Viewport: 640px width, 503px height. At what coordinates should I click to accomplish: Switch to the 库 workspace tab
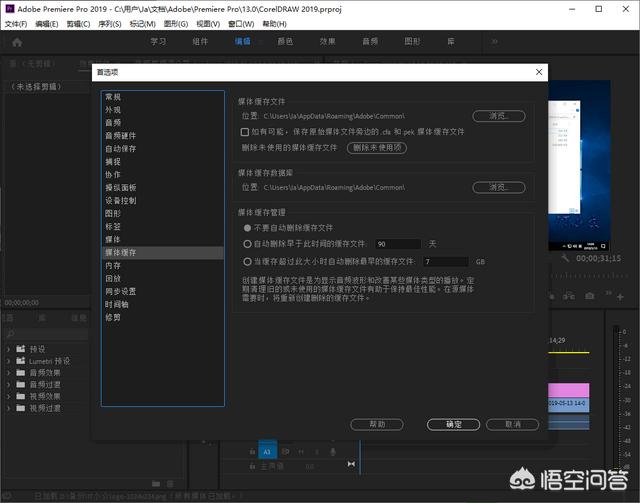point(451,42)
